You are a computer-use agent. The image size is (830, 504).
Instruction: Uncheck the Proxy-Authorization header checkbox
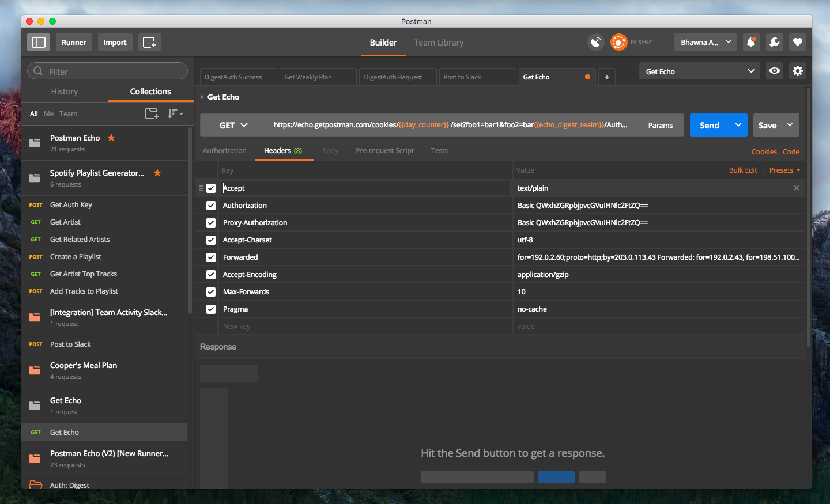click(211, 223)
